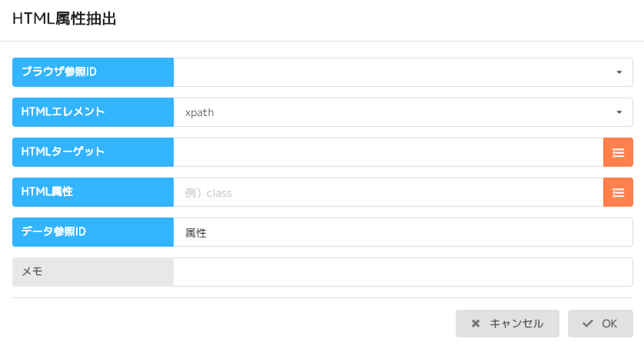The height and width of the screenshot is (352, 644).
Task: Click the HTMLエレメント label
Action: 93,112
